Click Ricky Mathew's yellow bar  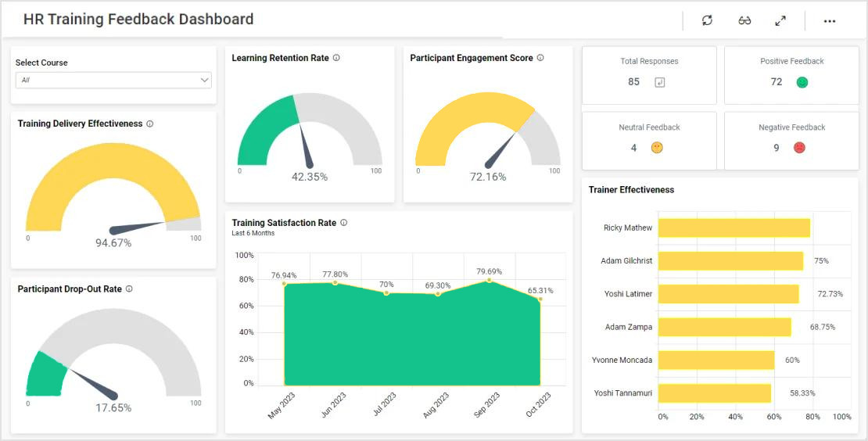click(734, 228)
